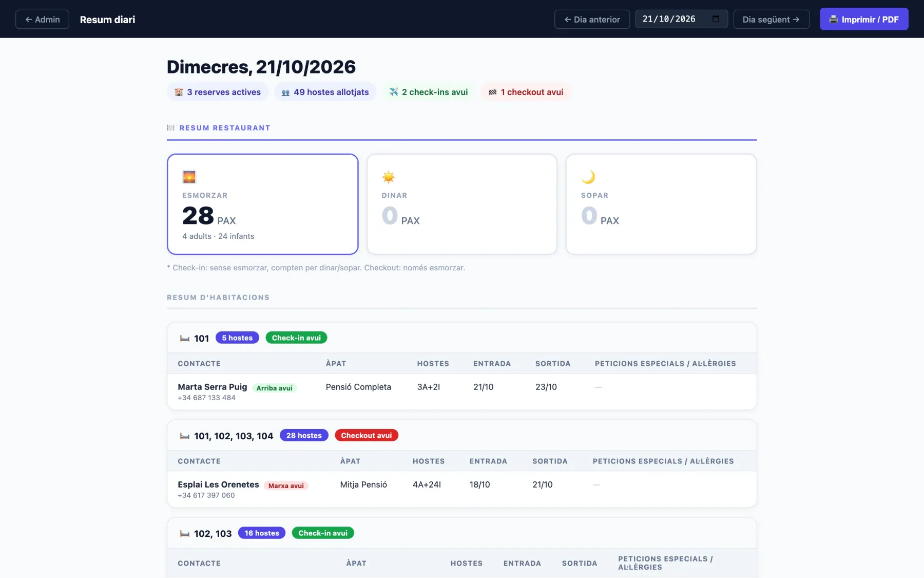The width and height of the screenshot is (924, 578).
Task: Click the date field showing 21/10/2026
Action: [681, 19]
